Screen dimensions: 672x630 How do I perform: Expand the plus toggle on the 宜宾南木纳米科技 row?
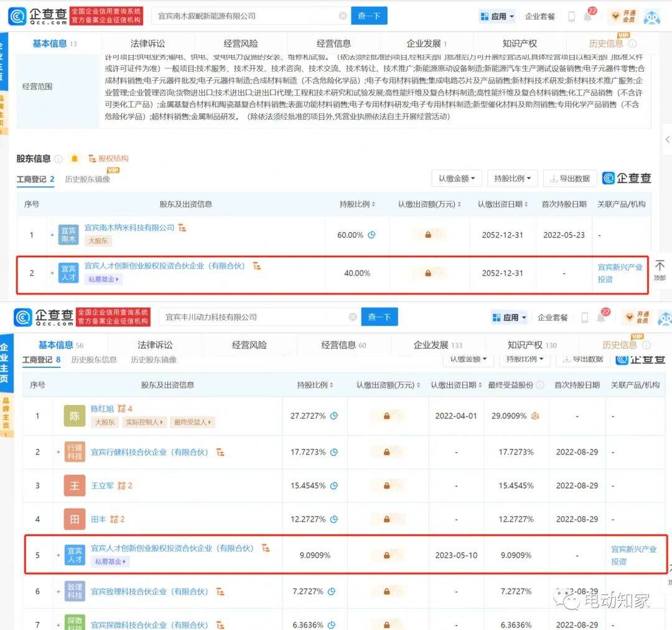click(52, 235)
